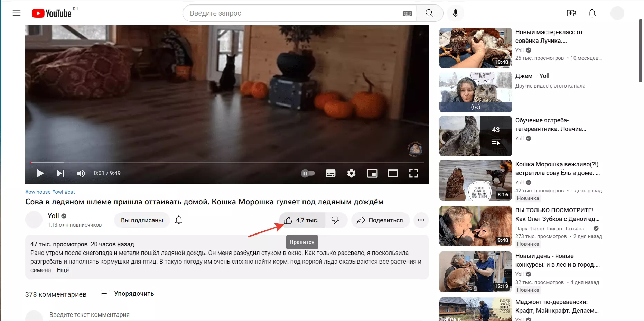Enter fullscreen mode
The height and width of the screenshot is (321, 644).
[x=413, y=173]
